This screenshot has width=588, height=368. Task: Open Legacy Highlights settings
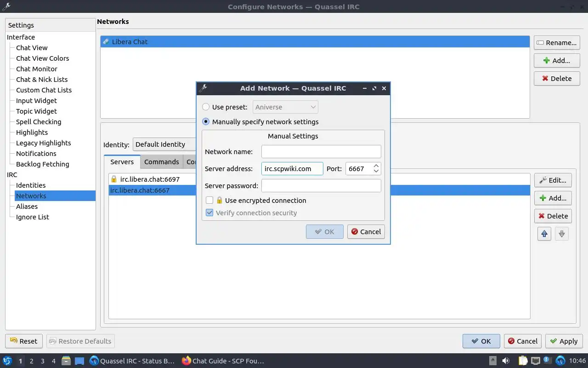(x=43, y=143)
